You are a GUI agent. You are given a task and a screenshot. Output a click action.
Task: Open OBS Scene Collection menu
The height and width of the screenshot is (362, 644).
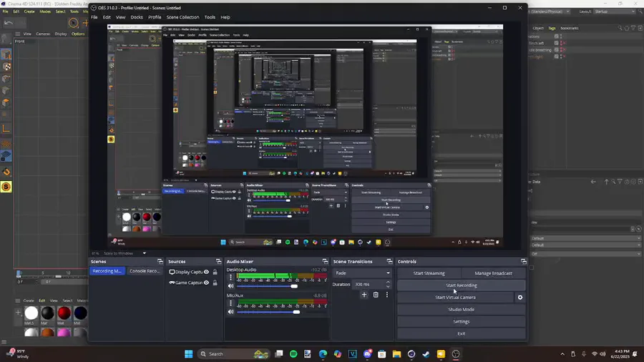click(x=182, y=17)
